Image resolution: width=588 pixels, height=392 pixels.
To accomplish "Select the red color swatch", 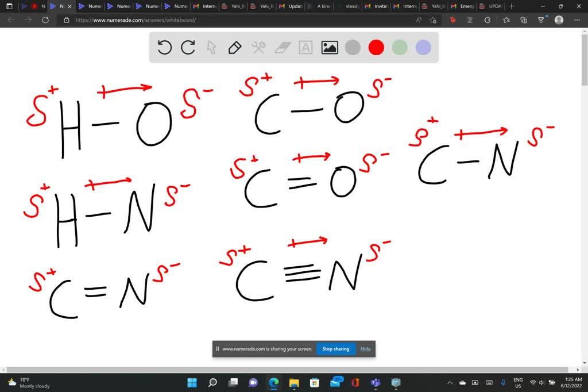I will (x=376, y=48).
